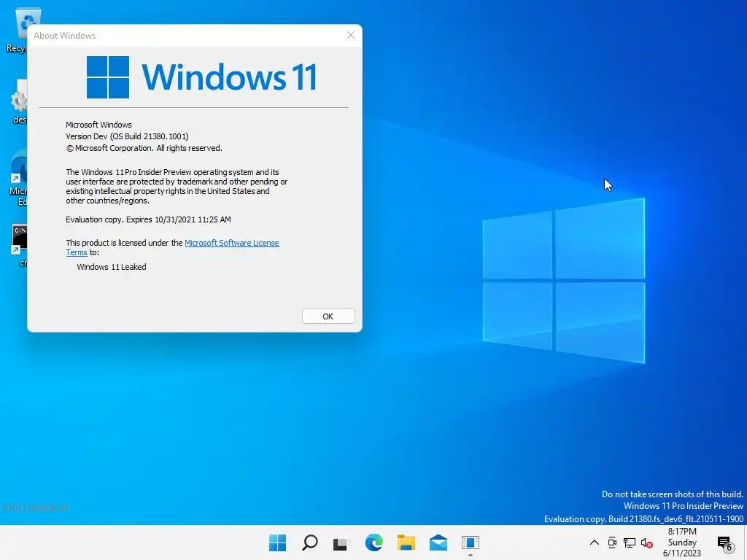Image resolution: width=747 pixels, height=560 pixels.
Task: Select the Recycle Bin desktop icon
Action: (x=18, y=29)
